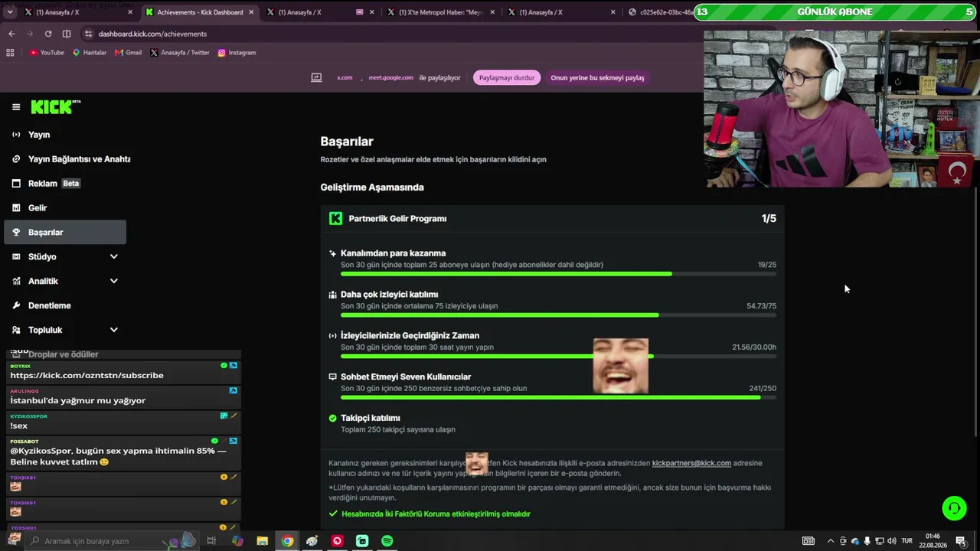The image size is (980, 551).
Task: Open the Denetleme menu item
Action: coord(65,305)
